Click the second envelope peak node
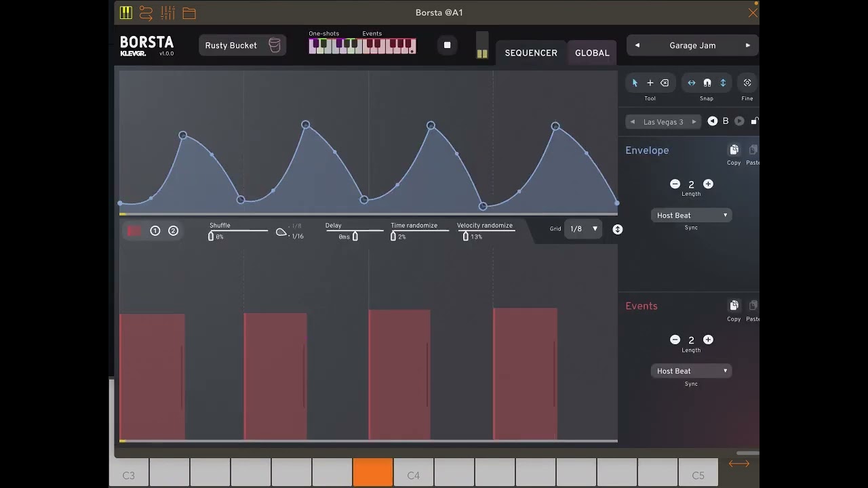Viewport: 868px width, 488px height. pos(306,125)
